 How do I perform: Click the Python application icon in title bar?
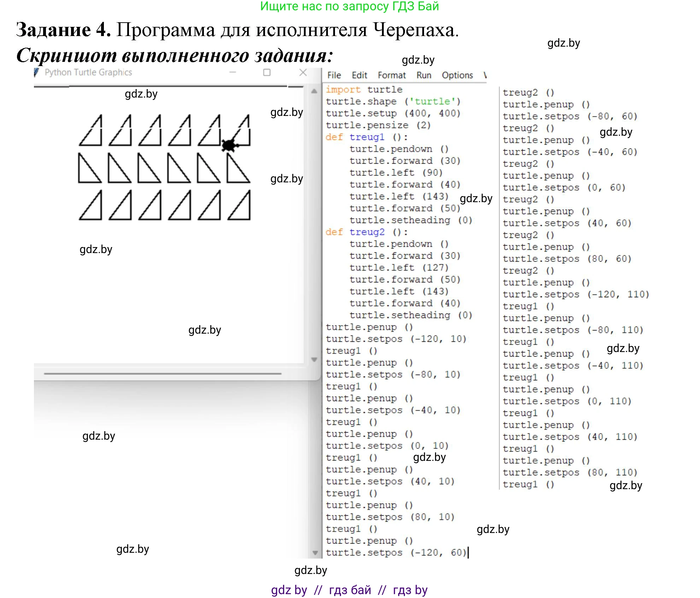[37, 72]
